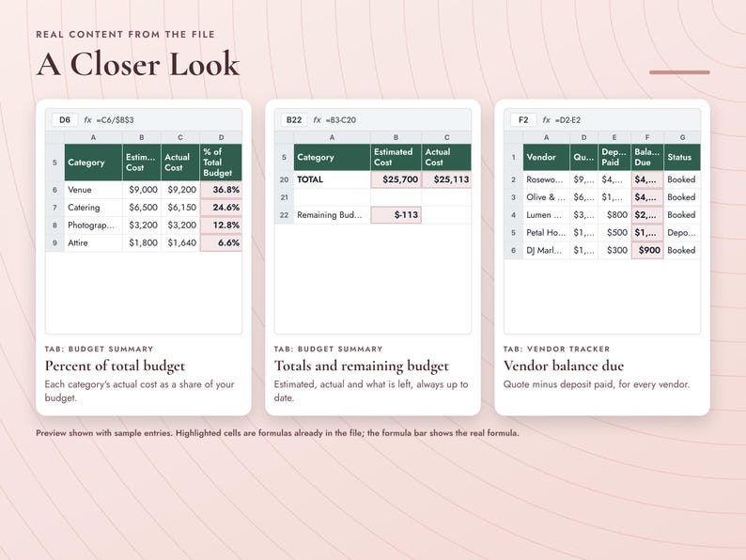746x560 pixels.
Task: Click the 'Lumen ...' vendor cell
Action: click(x=546, y=214)
